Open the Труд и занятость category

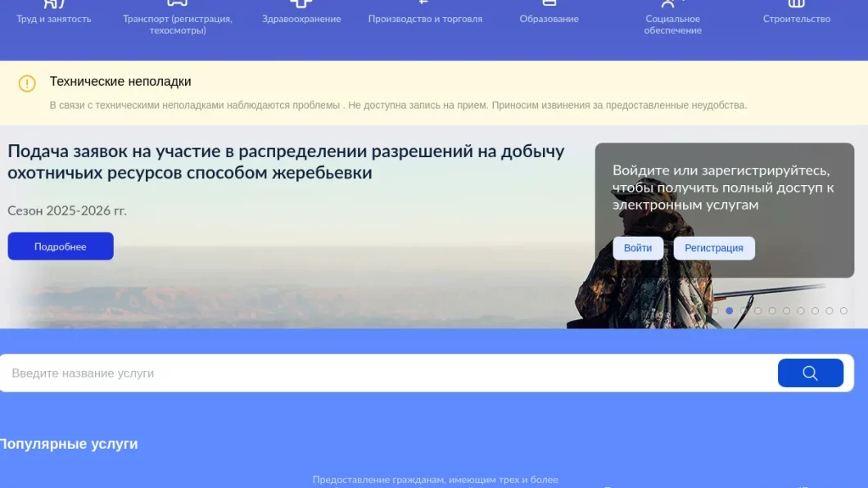pyautogui.click(x=54, y=18)
